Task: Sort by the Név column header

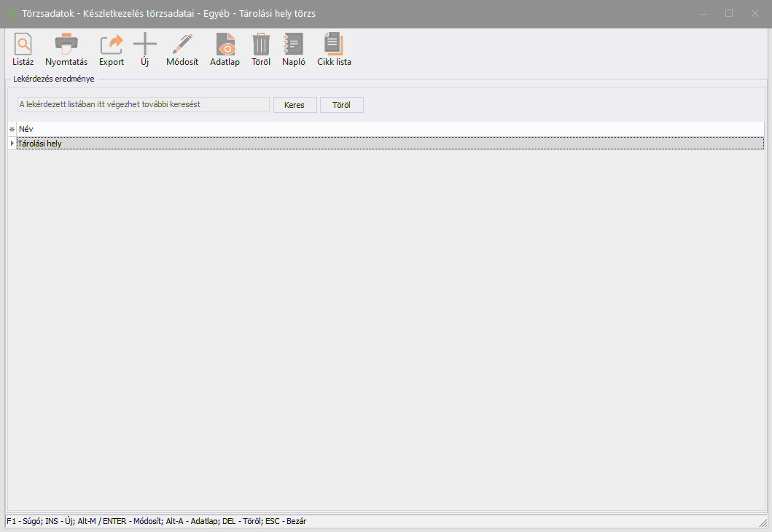Action: (x=390, y=129)
